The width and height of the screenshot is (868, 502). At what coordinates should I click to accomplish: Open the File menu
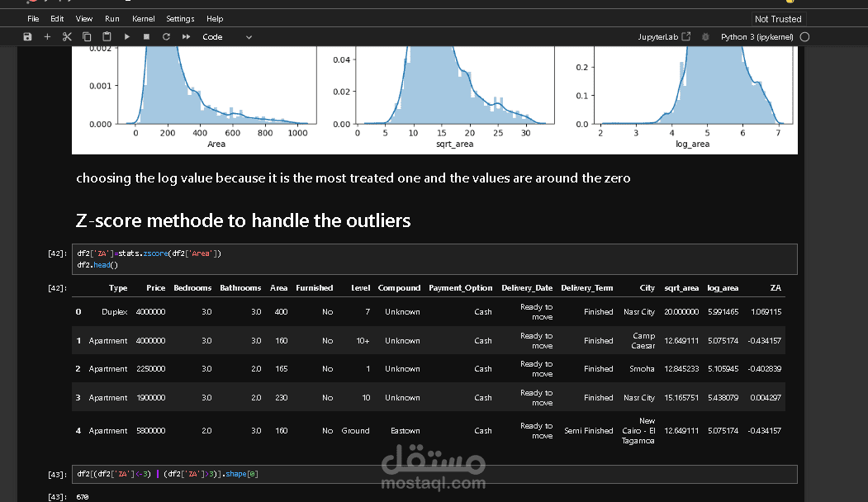(x=33, y=19)
